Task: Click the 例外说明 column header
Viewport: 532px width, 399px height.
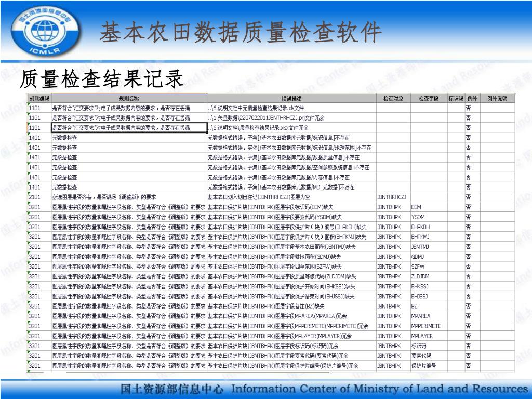Action: click(497, 98)
